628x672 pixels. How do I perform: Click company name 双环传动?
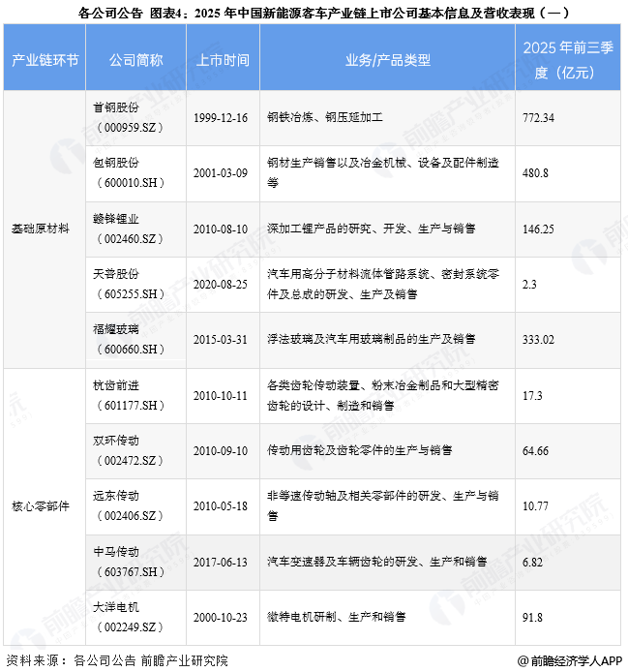[x=116, y=441]
